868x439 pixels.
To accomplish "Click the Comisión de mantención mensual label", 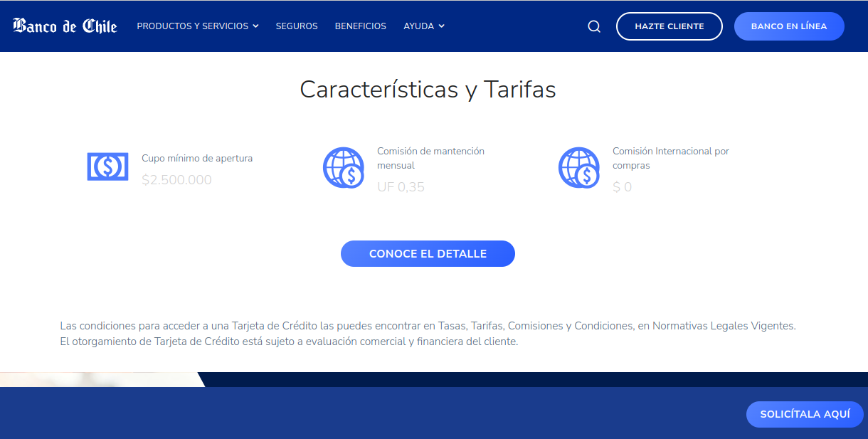I will coord(431,158).
